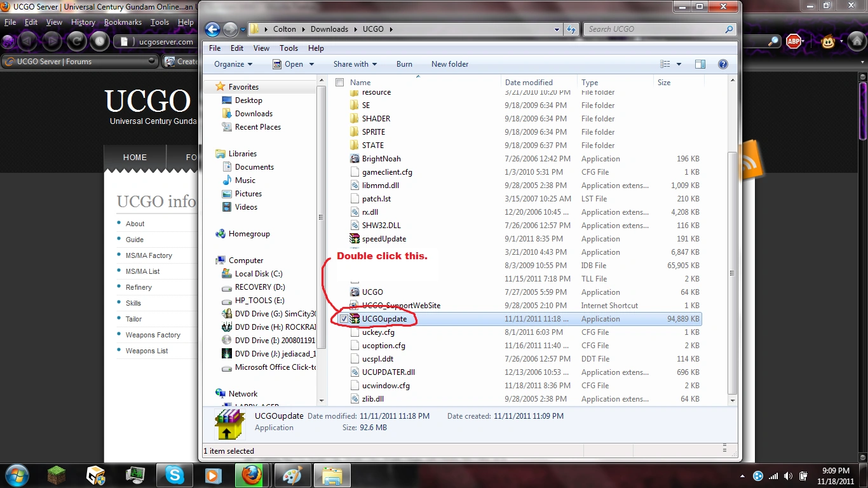Select the gameclient.cfg file name

[387, 172]
